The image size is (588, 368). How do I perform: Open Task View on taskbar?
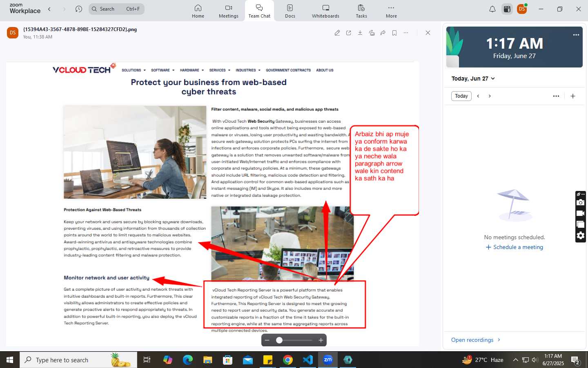click(x=147, y=360)
